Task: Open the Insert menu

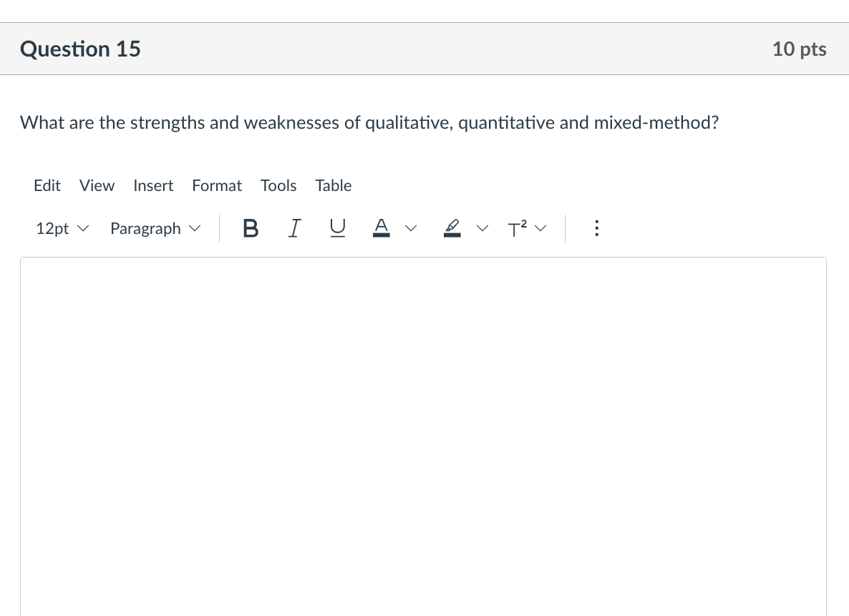Action: point(153,186)
